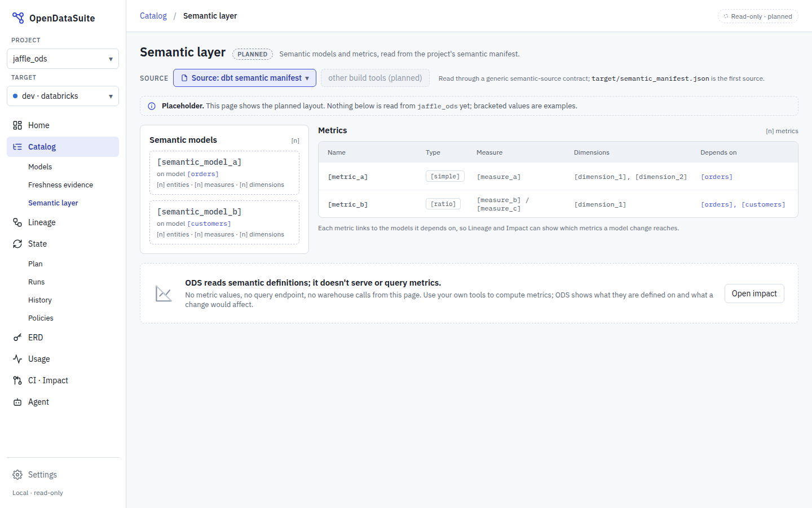812x508 pixels.
Task: Open the dev databricks target dropdown
Action: click(63, 96)
